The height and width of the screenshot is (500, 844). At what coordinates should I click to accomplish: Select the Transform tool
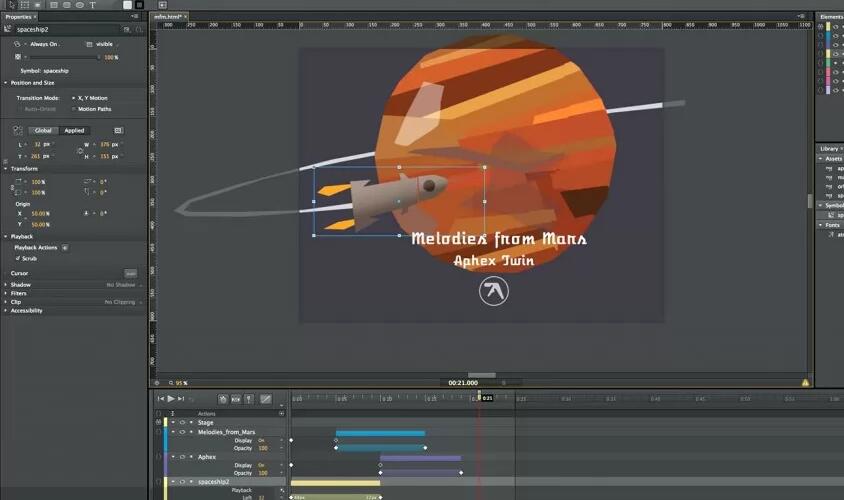(25, 5)
